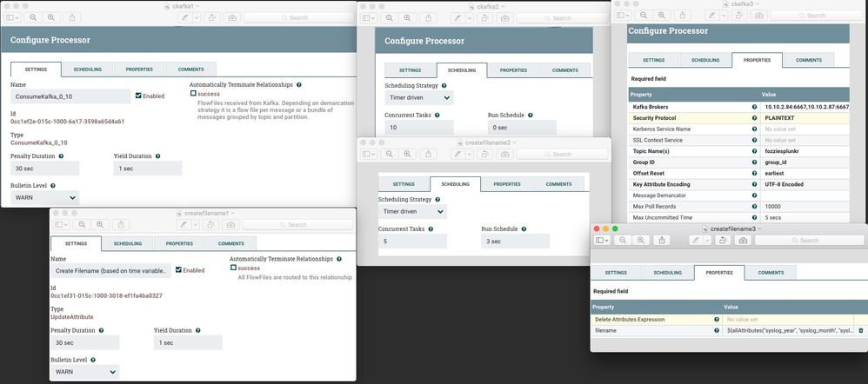Select Key Attribute Encoding value UTF-8 Encoded

pyautogui.click(x=785, y=184)
